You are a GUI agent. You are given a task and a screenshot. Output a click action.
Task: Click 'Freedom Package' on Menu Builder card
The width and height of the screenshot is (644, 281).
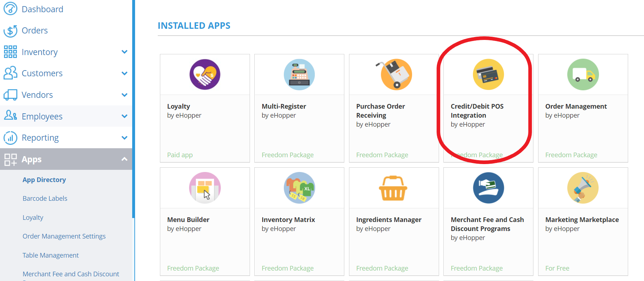pyautogui.click(x=193, y=268)
